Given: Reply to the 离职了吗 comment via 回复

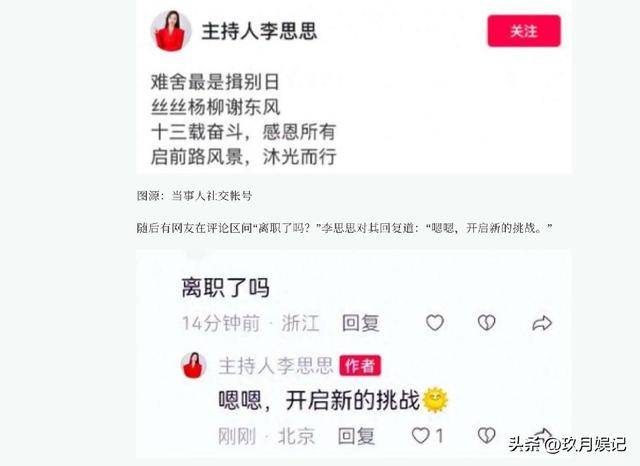Looking at the screenshot, I should coord(361,323).
